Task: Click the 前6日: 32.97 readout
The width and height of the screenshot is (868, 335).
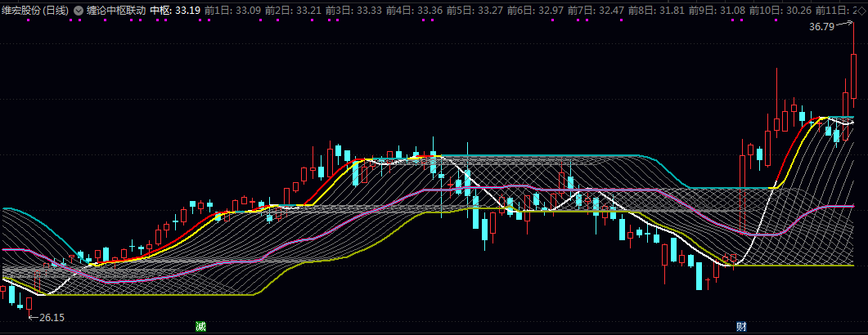Action: [x=535, y=10]
